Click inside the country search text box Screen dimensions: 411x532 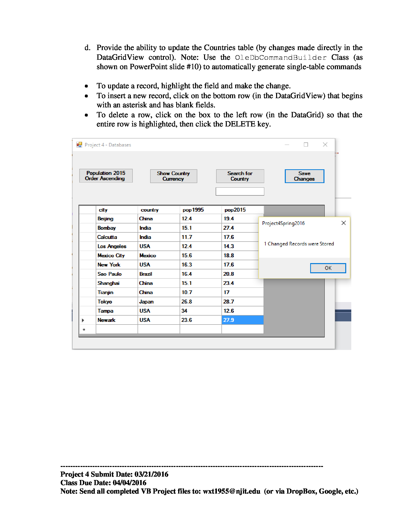pos(240,192)
